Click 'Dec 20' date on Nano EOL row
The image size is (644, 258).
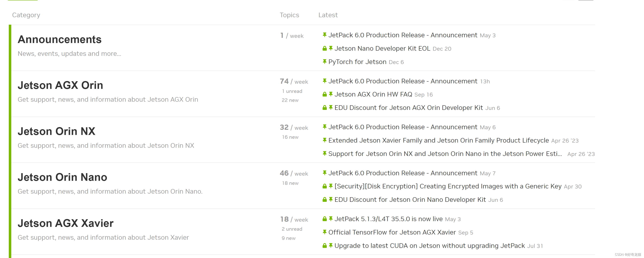442,49
